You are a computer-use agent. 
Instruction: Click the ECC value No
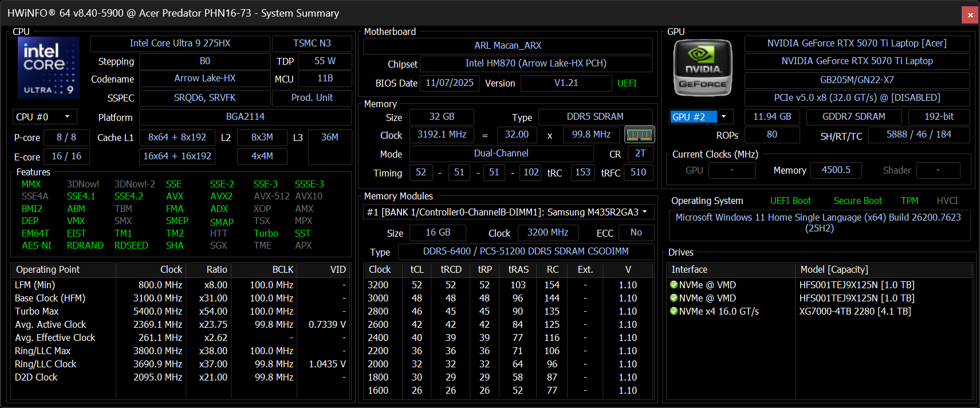point(636,233)
